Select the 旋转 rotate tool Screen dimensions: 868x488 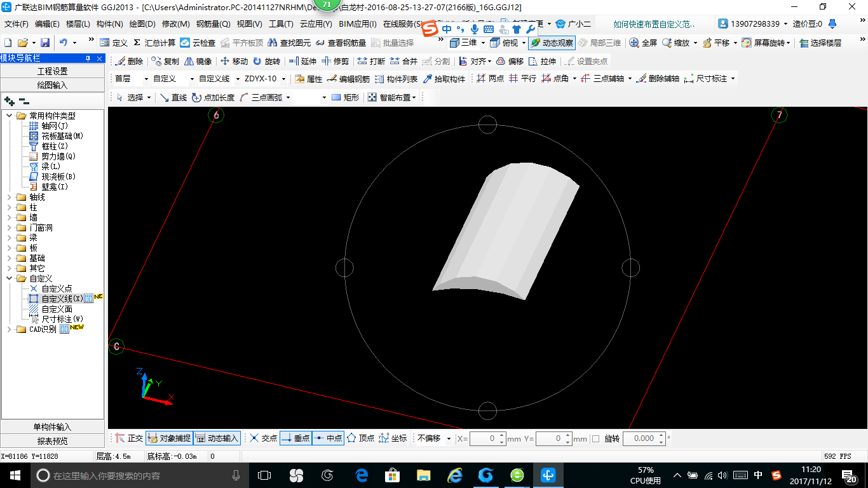tap(266, 61)
